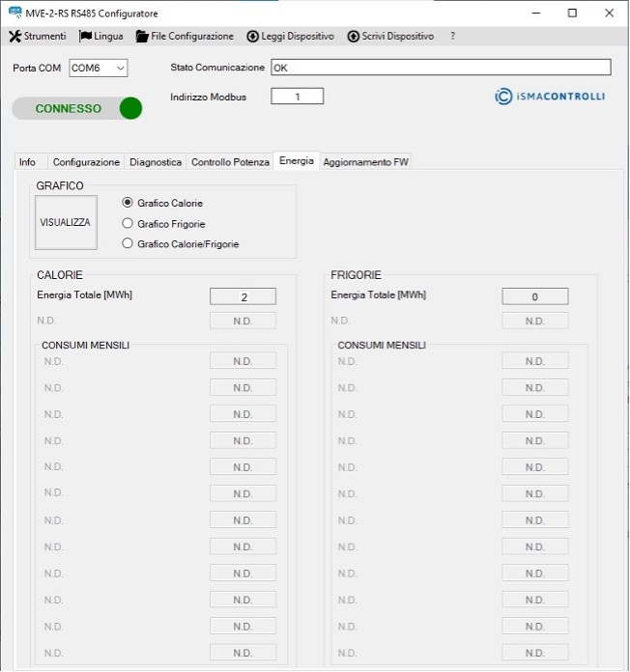Open the Strumenti tools menu
The width and height of the screenshot is (630, 672).
pyautogui.click(x=38, y=37)
